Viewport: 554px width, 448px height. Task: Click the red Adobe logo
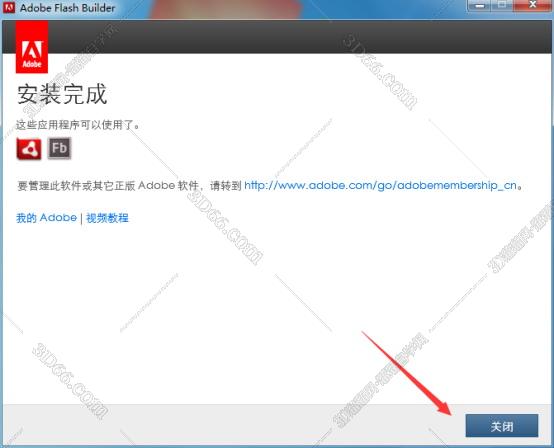pos(32,47)
